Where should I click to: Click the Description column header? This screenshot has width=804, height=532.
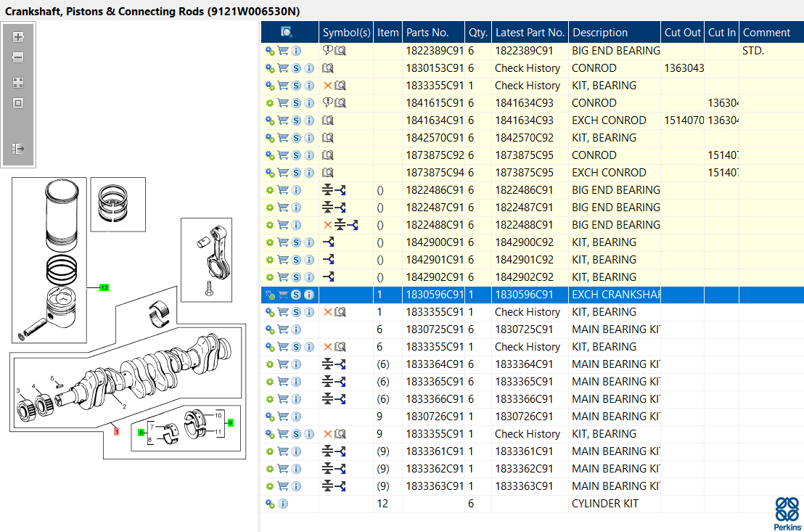point(600,32)
